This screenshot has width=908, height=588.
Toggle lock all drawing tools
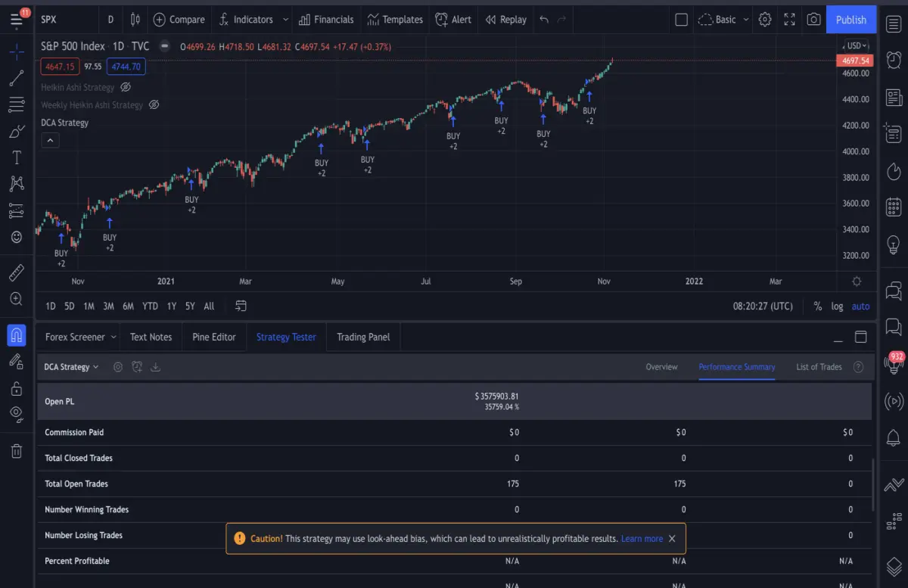[x=17, y=388]
